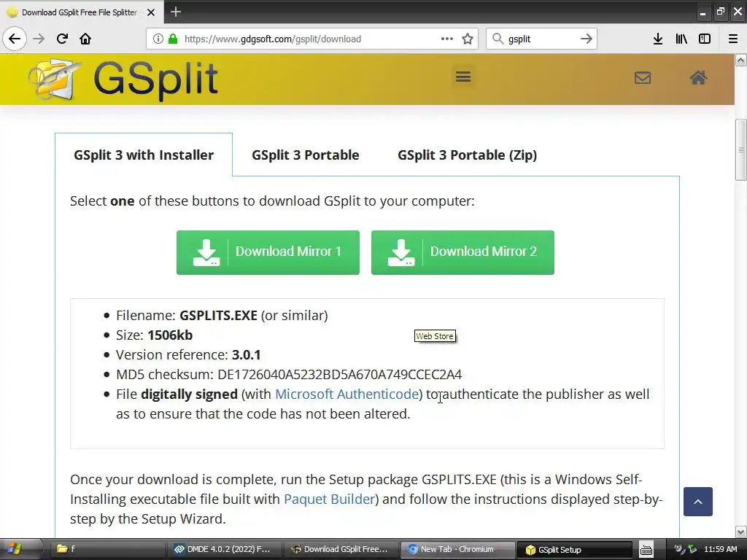The height and width of the screenshot is (560, 747).
Task: Submit the gsplit search arrow
Action: pyautogui.click(x=587, y=39)
